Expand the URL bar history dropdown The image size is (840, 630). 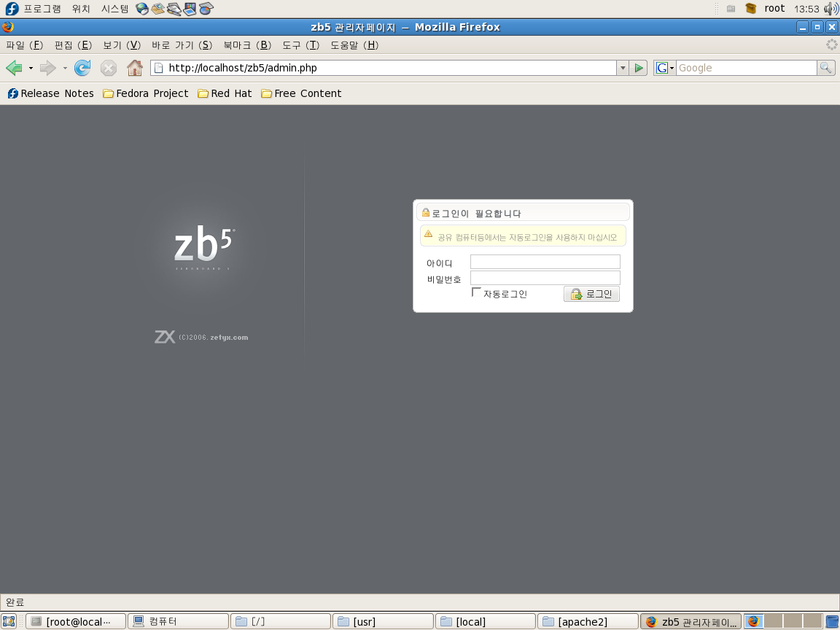(622, 68)
